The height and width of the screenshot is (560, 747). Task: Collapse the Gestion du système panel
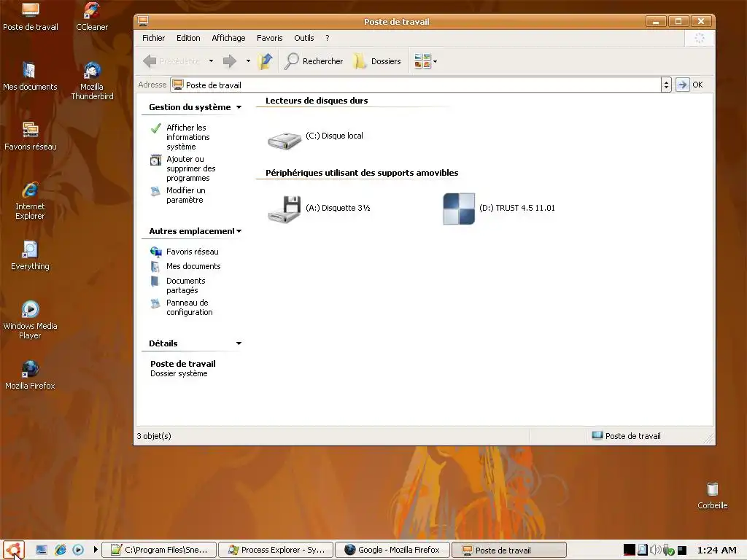tap(239, 108)
